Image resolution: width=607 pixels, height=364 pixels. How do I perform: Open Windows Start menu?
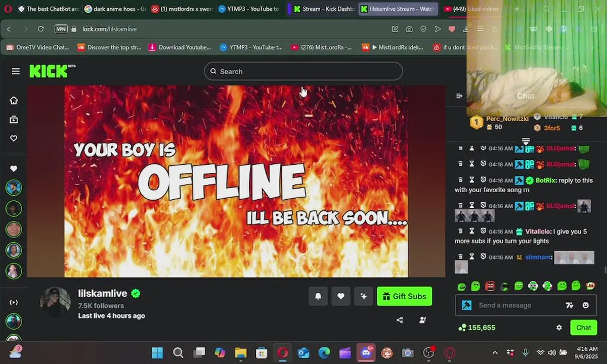[157, 352]
